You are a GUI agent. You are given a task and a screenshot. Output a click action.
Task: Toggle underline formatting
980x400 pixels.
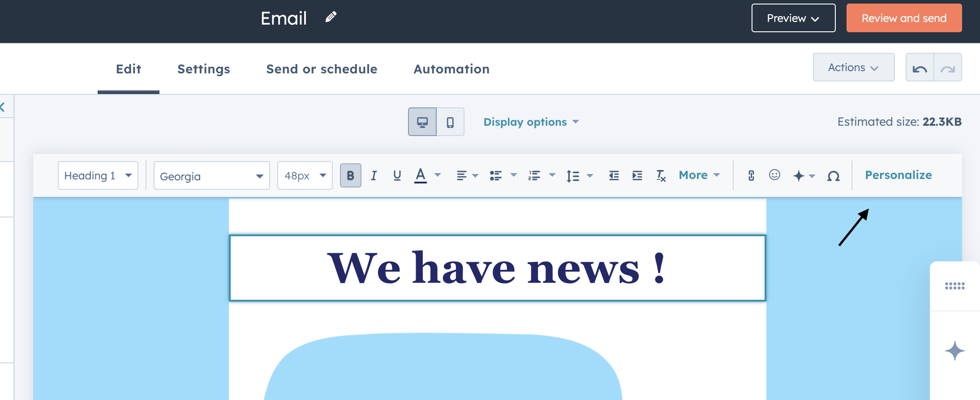397,175
